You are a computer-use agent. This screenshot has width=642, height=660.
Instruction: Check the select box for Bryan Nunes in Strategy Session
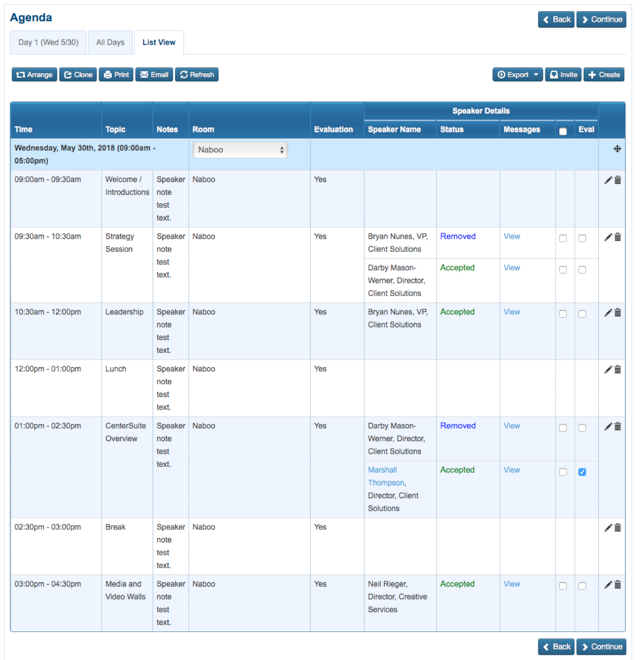pos(563,238)
